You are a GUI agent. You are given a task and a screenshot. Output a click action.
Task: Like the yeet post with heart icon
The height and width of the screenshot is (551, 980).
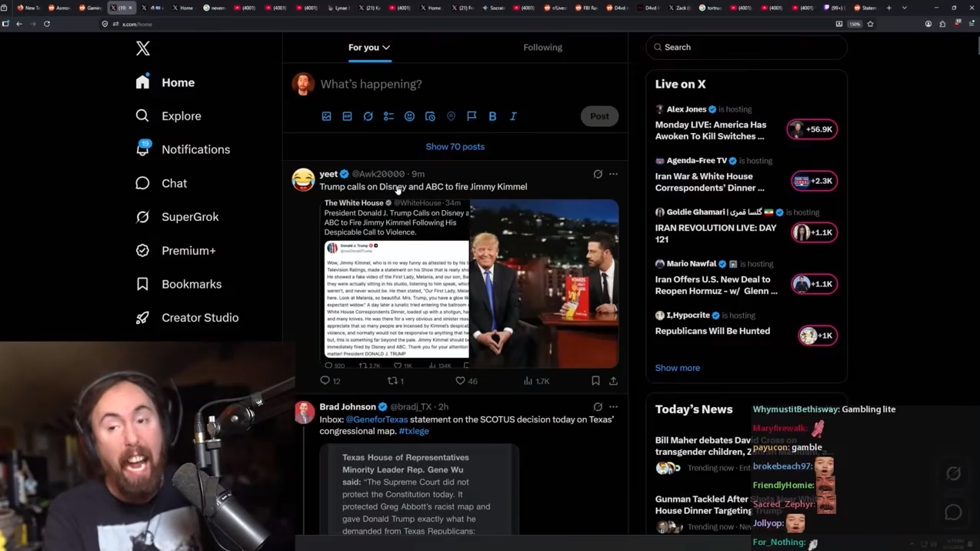pos(460,381)
